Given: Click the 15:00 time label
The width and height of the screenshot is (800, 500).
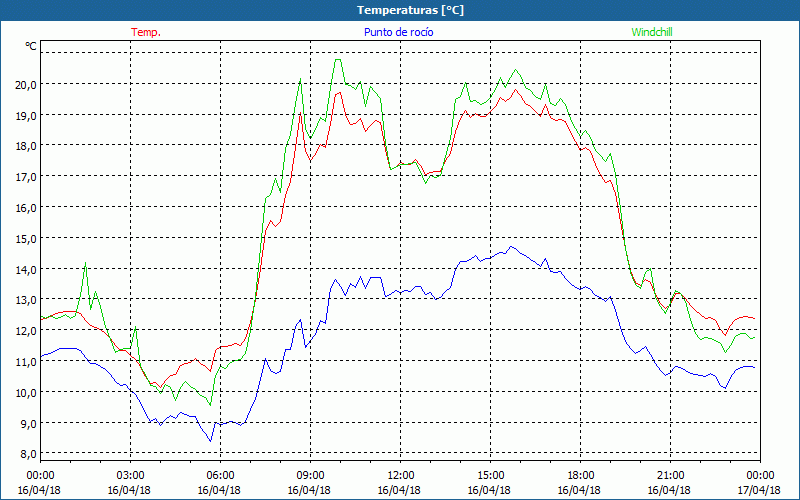Looking at the screenshot, I should tap(490, 475).
